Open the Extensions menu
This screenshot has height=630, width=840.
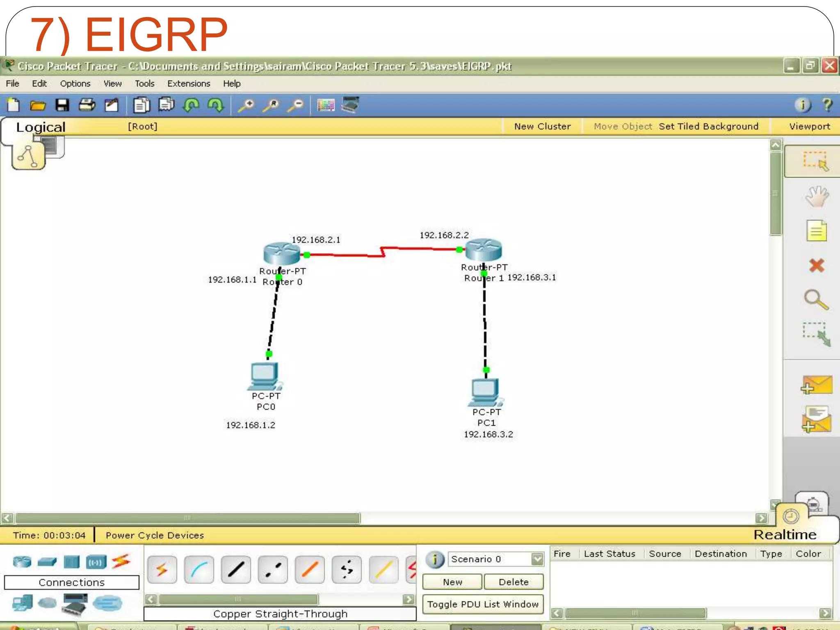pos(189,84)
